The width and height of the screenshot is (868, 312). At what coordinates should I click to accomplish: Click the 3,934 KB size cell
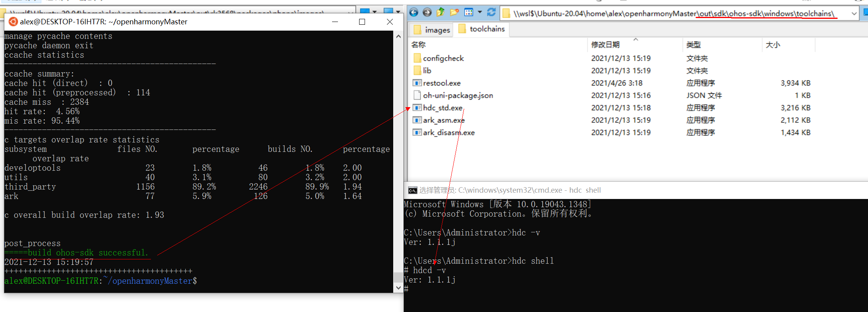pos(795,83)
